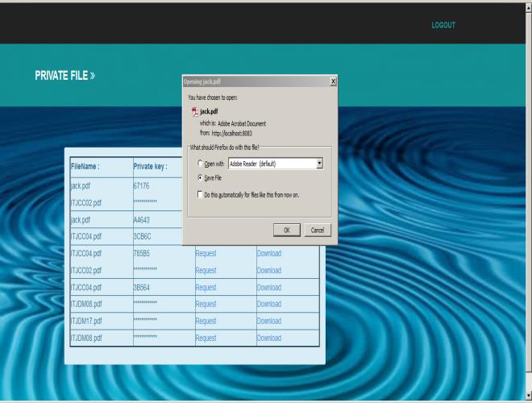Image resolution: width=532 pixels, height=403 pixels.
Task: Download the ITJDM17.pdf file
Action: click(268, 321)
